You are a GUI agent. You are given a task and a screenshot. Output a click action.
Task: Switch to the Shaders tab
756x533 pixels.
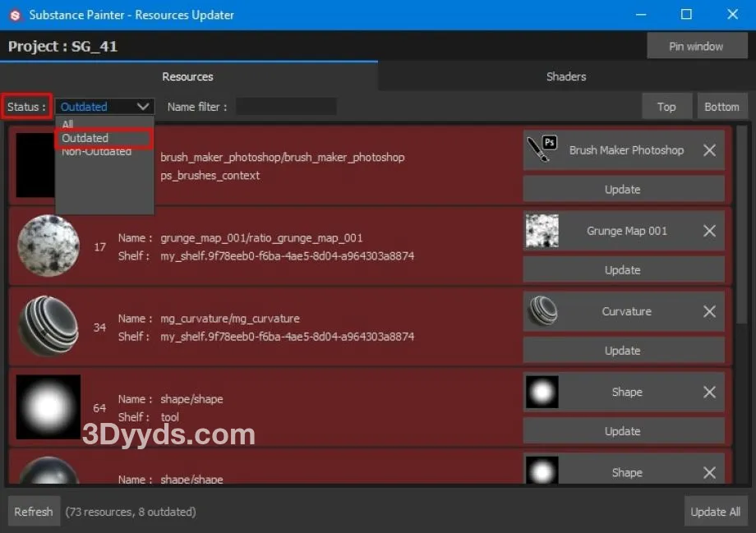566,76
